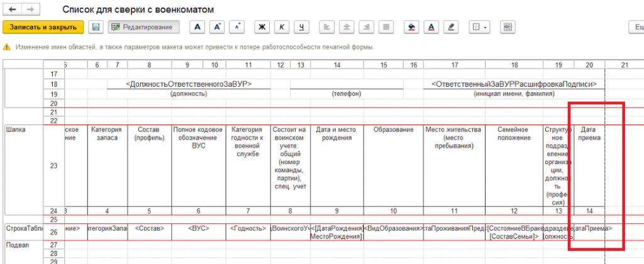The width and height of the screenshot is (644, 264).
Task: Open the borders dropdown
Action: click(x=479, y=27)
